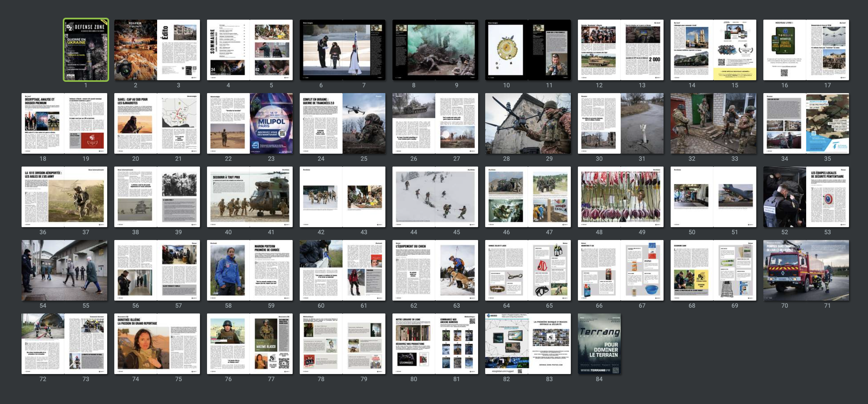Select the parachute image page 10

[x=506, y=50]
